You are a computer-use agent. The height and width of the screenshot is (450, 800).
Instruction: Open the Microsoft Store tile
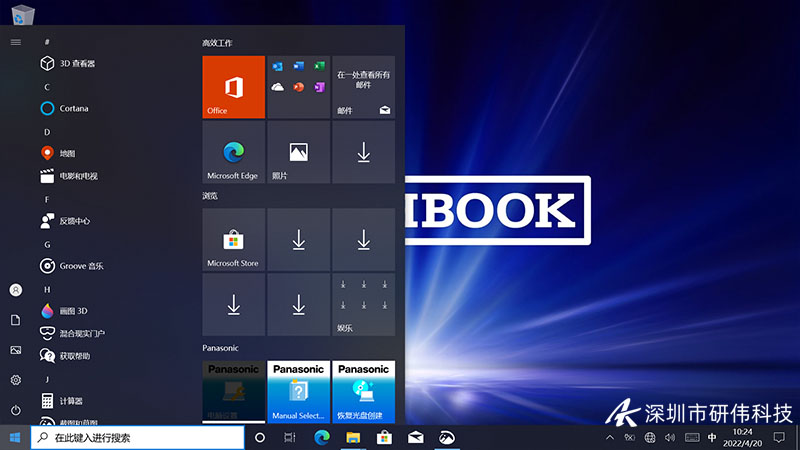[234, 240]
